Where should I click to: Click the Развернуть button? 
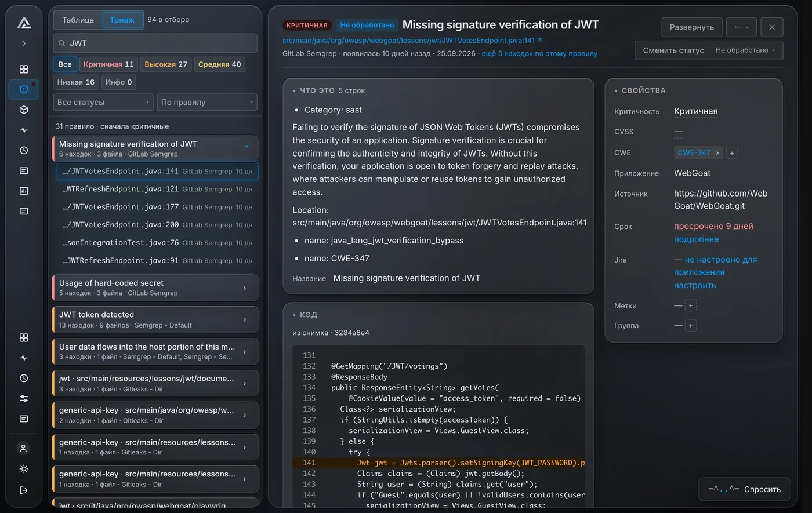pyautogui.click(x=692, y=27)
